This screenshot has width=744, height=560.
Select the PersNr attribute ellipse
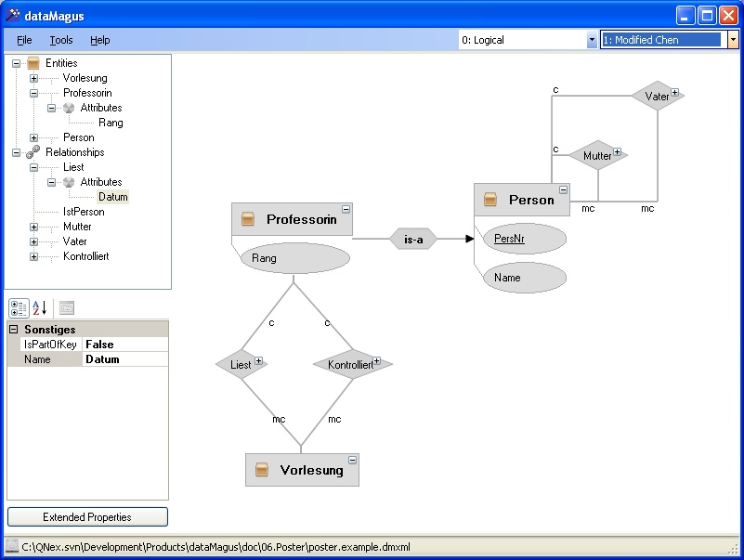tap(524, 239)
